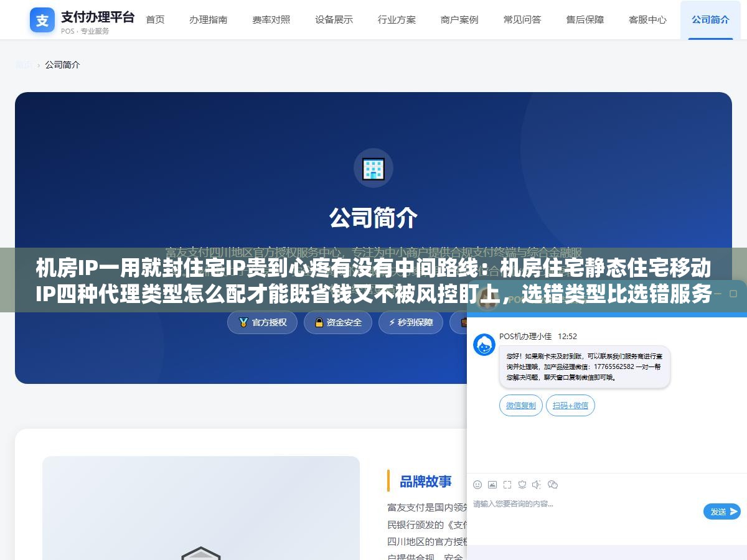Image resolution: width=747 pixels, height=560 pixels.
Task: Click the screenshot capture icon in chat
Action: [x=507, y=485]
